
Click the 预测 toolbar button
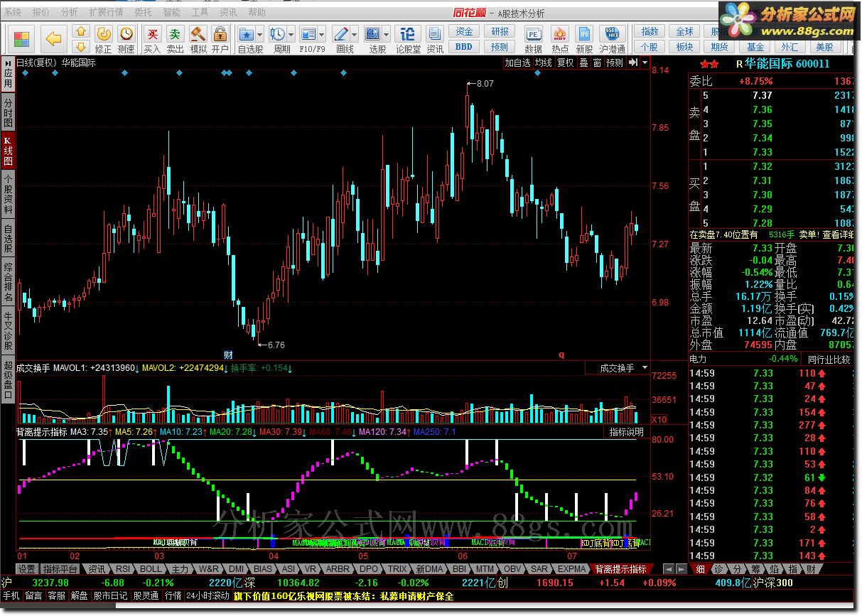pyautogui.click(x=500, y=47)
